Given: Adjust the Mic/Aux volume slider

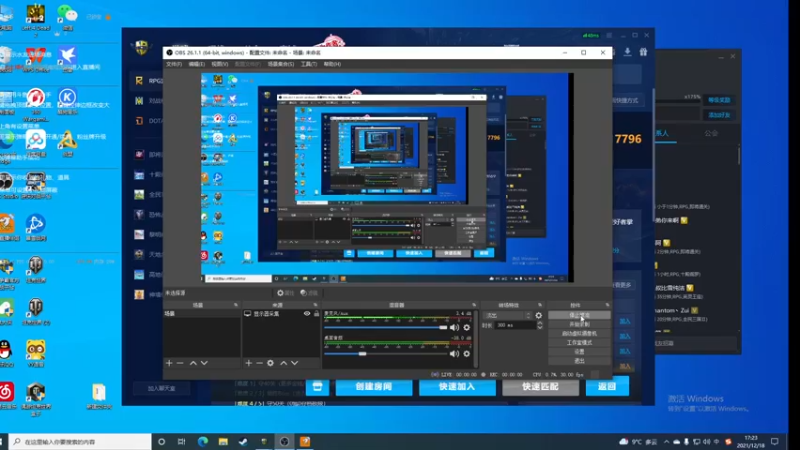Looking at the screenshot, I should point(386,328).
